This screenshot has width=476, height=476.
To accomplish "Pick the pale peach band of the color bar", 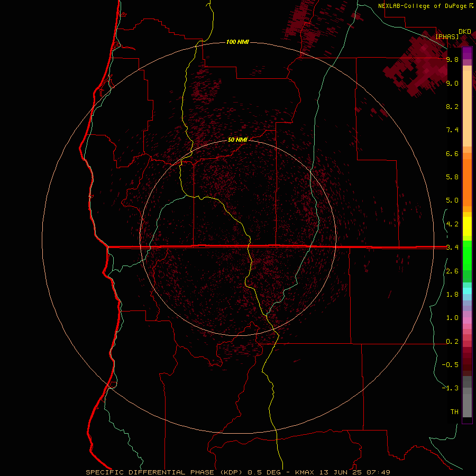I will (x=467, y=108).
